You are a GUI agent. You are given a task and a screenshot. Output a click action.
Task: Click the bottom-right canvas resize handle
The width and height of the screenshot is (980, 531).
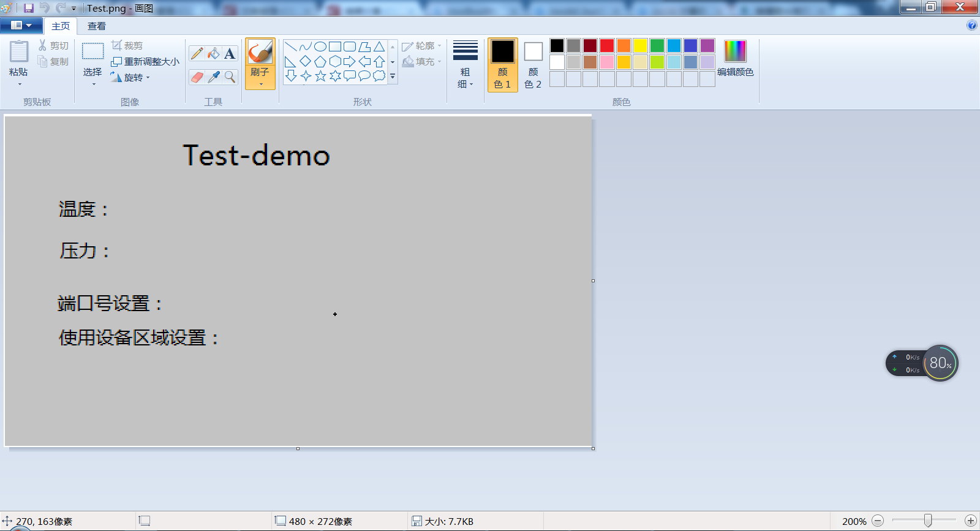tap(593, 448)
